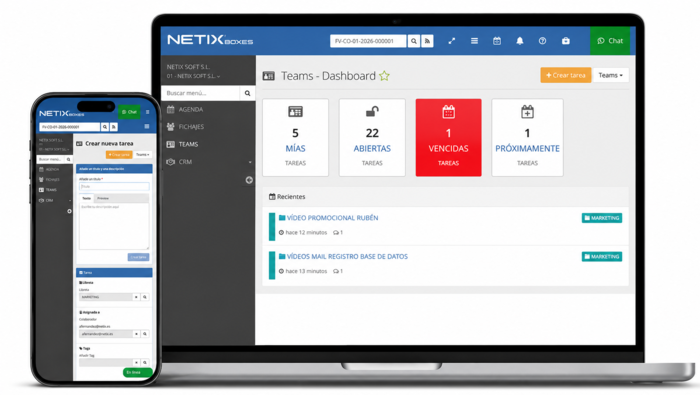
Task: Tap the description text area on the phone
Action: point(114,226)
